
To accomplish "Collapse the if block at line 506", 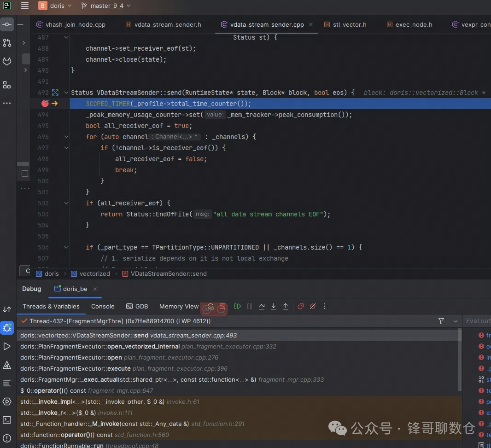I will point(66,247).
